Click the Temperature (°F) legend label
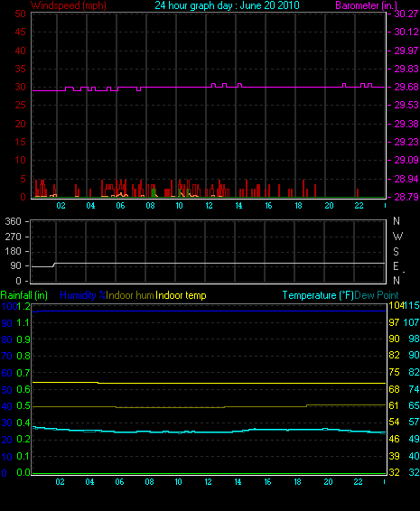Screen dimensions: 420x511 [x=318, y=295]
